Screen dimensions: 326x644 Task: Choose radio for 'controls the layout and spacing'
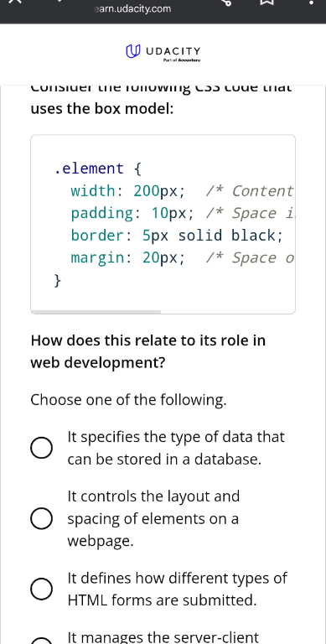pyautogui.click(x=41, y=519)
